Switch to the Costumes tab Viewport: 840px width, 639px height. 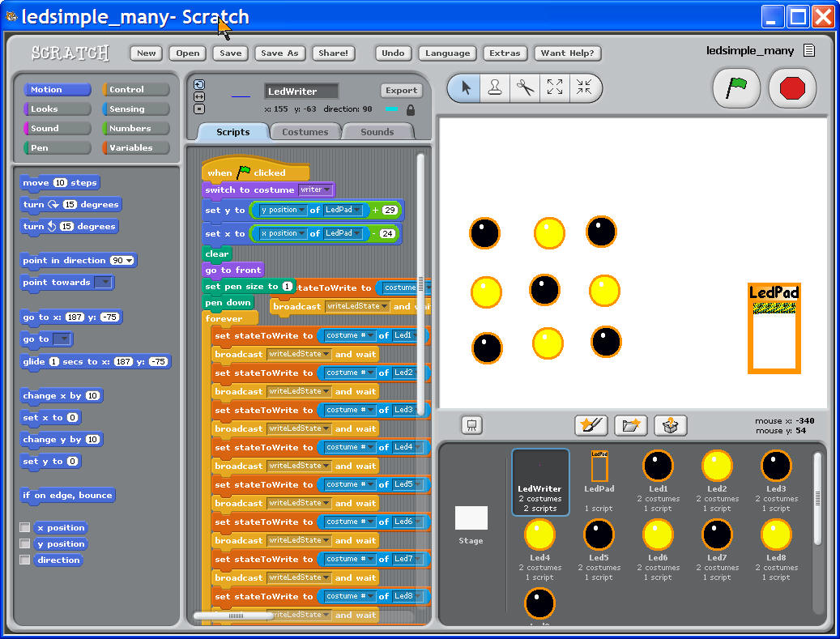coord(305,132)
